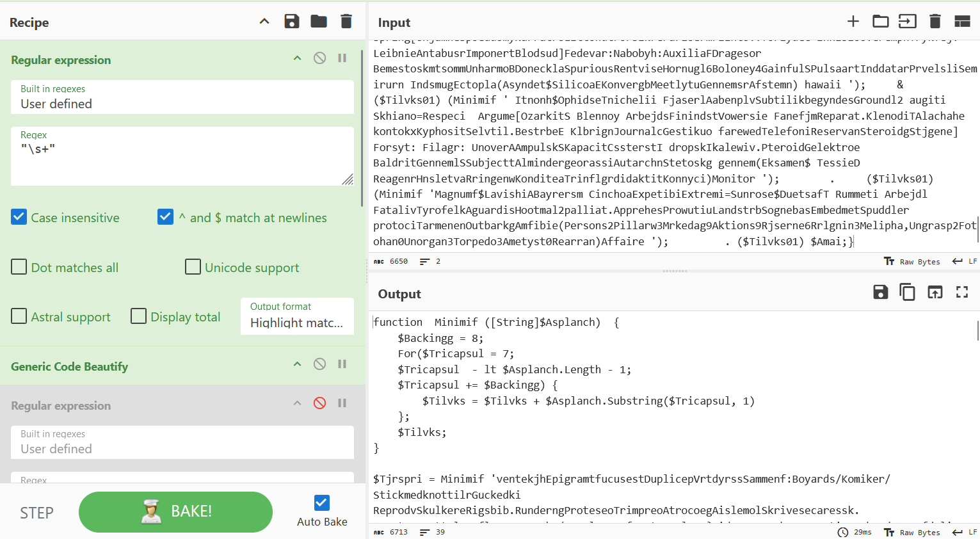Uncheck Case insensitive option
980x539 pixels.
(19, 217)
